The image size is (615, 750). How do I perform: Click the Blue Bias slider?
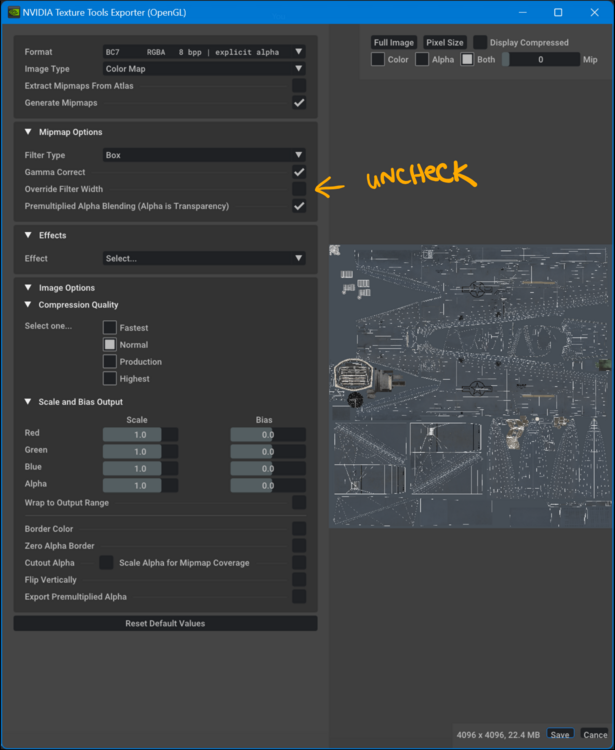click(x=268, y=468)
